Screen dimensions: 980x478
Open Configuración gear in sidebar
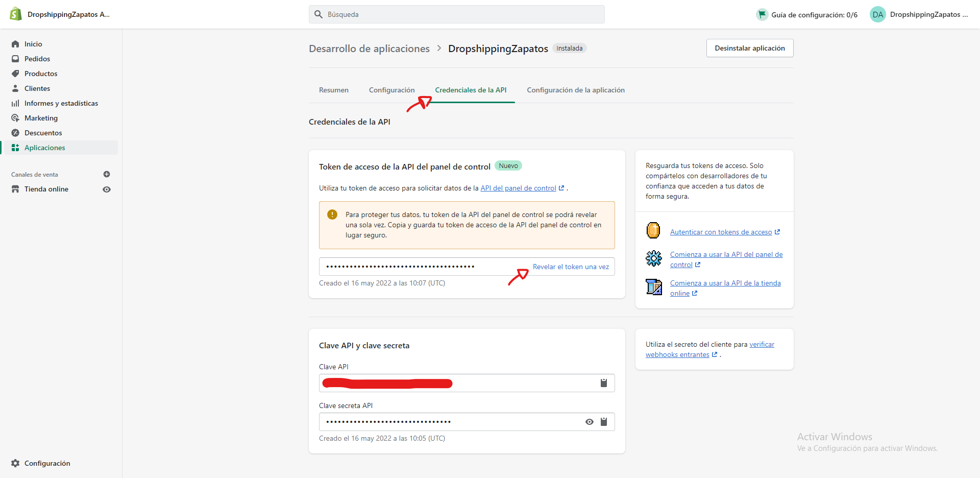click(x=47, y=463)
